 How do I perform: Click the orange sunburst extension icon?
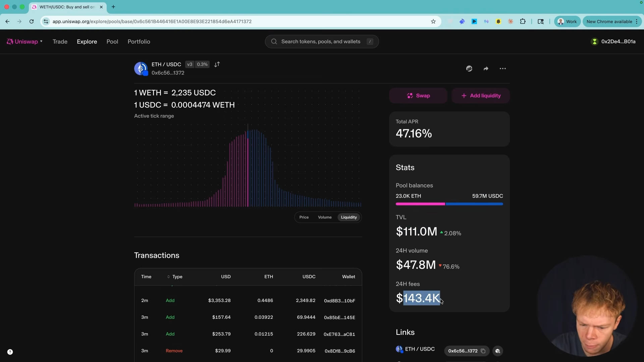pos(511,21)
